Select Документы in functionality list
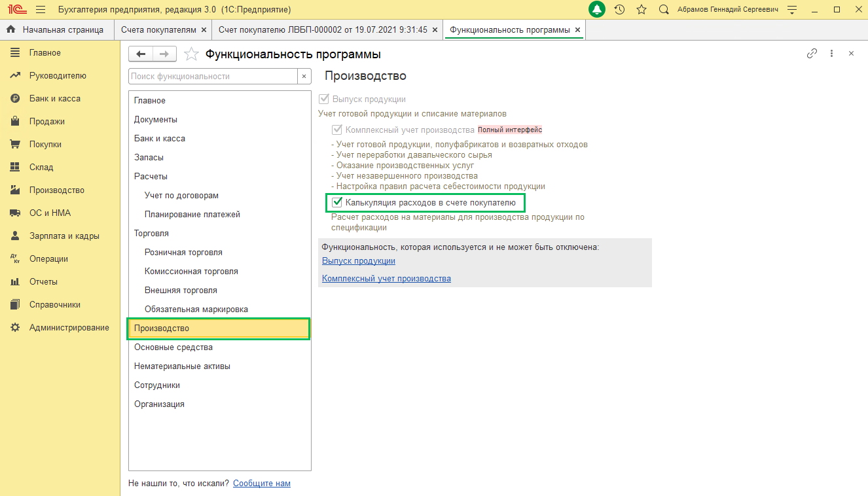This screenshot has height=496, width=868. click(219, 119)
